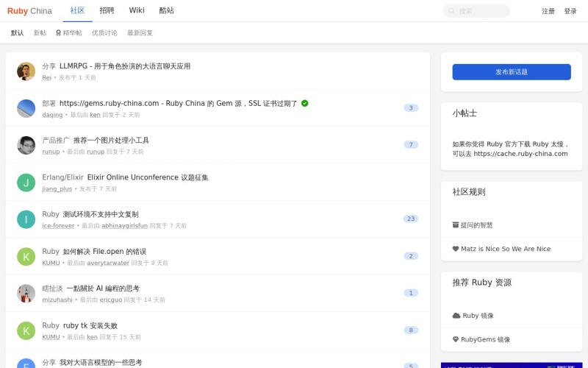Open reply count 8 on ruby tk post

(x=411, y=330)
